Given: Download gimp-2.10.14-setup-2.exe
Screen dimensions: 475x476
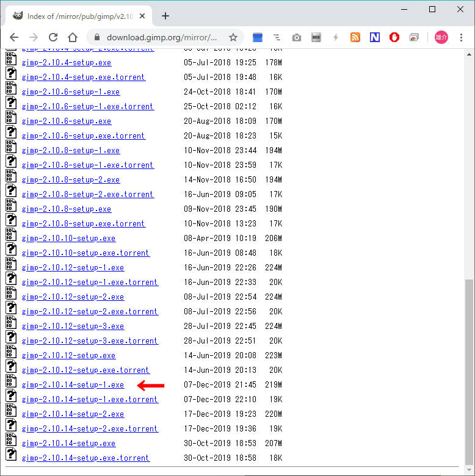Looking at the screenshot, I should coord(73,414).
